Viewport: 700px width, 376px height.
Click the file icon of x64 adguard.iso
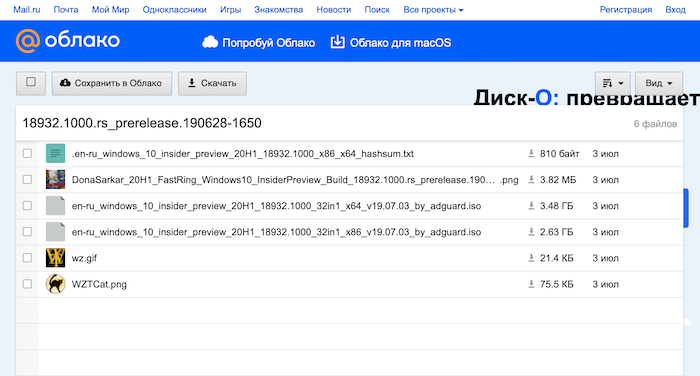(55, 205)
